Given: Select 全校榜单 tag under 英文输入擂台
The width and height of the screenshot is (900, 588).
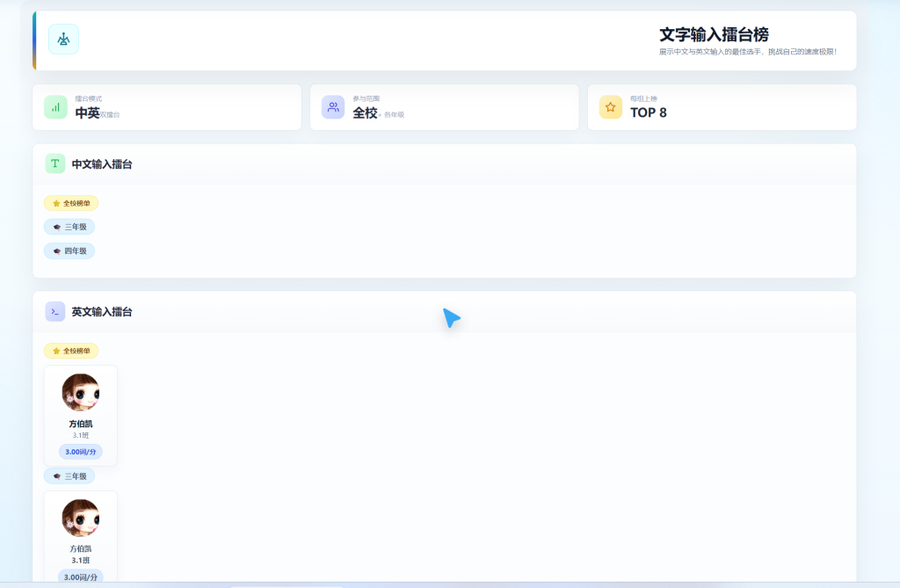Looking at the screenshot, I should 71,351.
